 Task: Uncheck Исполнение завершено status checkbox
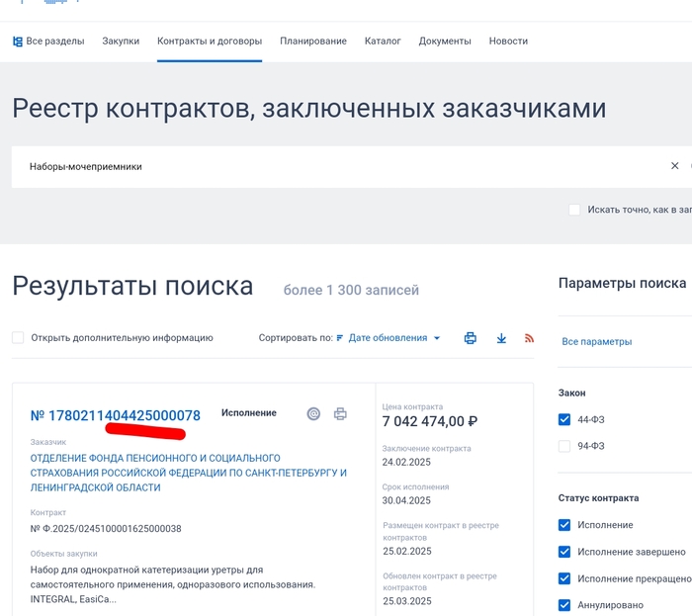(x=564, y=552)
